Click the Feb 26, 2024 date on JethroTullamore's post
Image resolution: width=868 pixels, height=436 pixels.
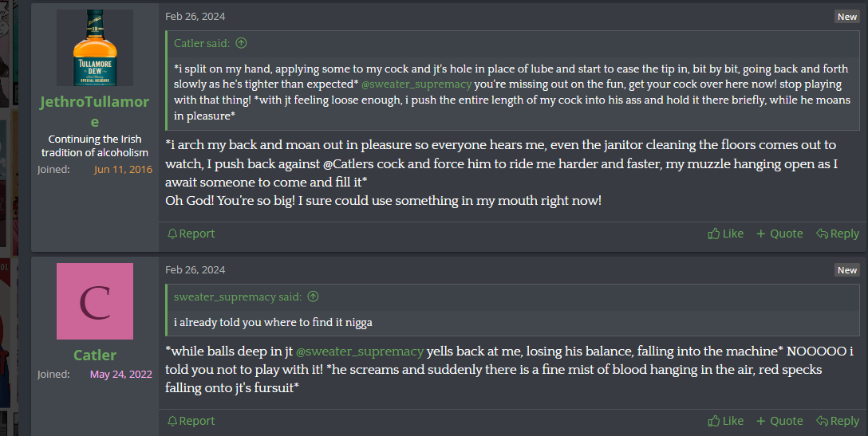tap(195, 16)
